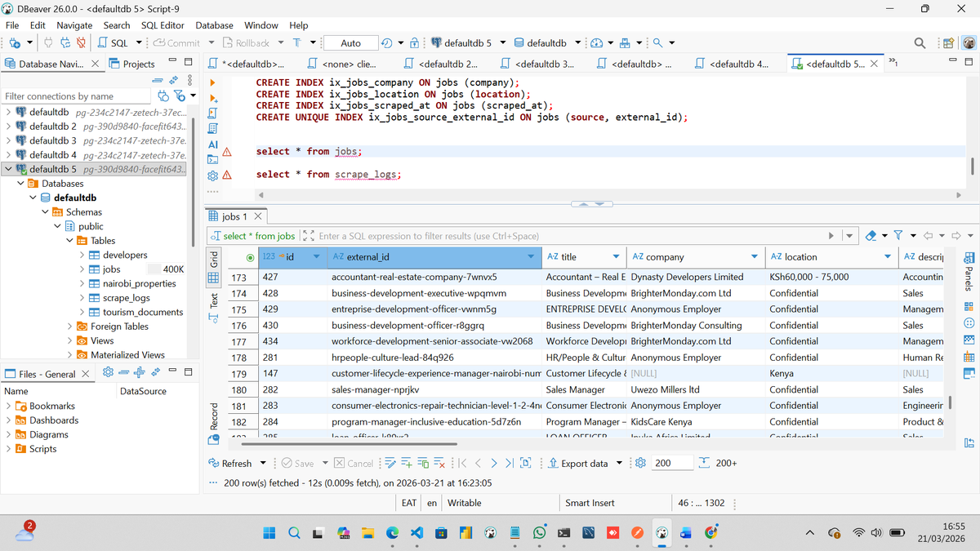980x551 pixels.
Task: Click the edit cell icon in results toolbar
Action: 390,463
